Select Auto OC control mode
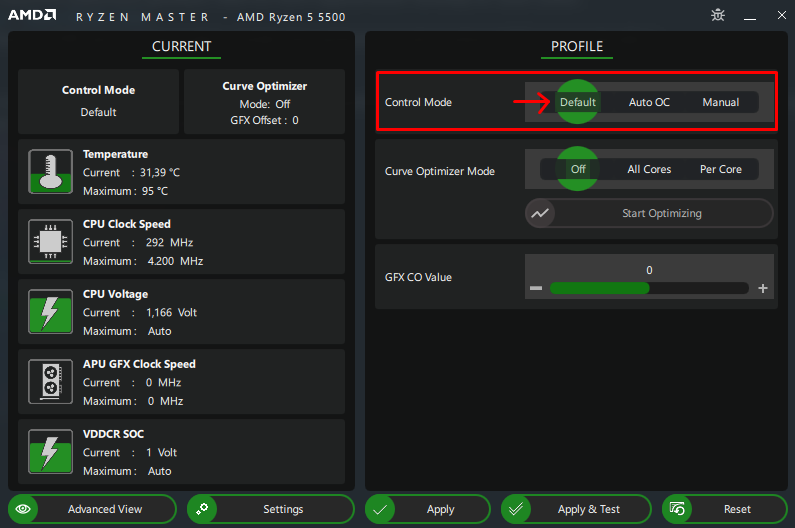 pyautogui.click(x=649, y=102)
